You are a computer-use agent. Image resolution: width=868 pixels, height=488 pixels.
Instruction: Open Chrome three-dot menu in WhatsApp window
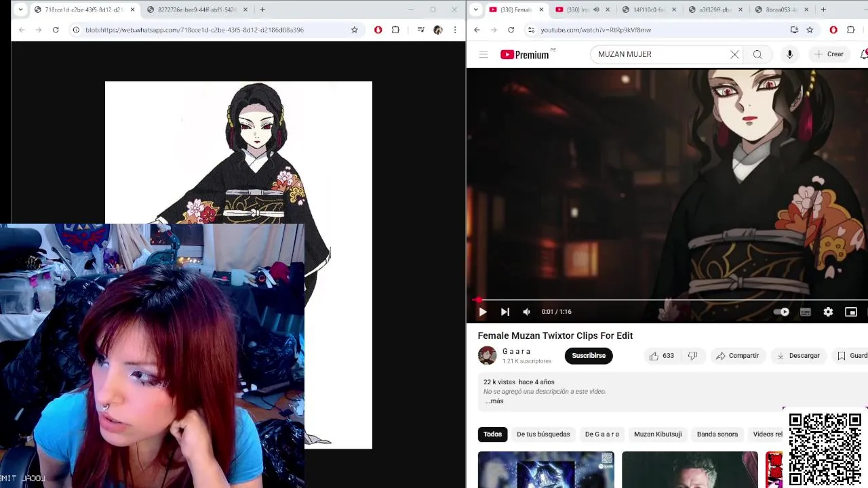coord(455,30)
